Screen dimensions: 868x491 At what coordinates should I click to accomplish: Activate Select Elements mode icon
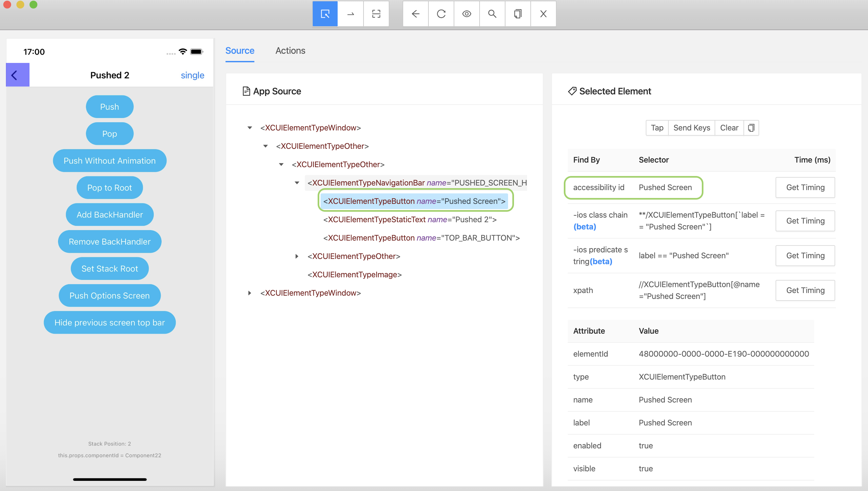click(x=325, y=14)
